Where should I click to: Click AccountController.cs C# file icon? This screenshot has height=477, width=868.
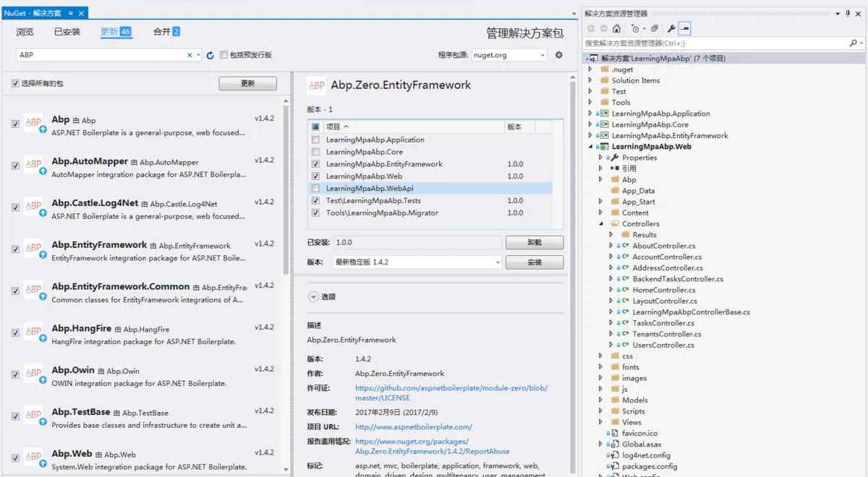pos(625,257)
